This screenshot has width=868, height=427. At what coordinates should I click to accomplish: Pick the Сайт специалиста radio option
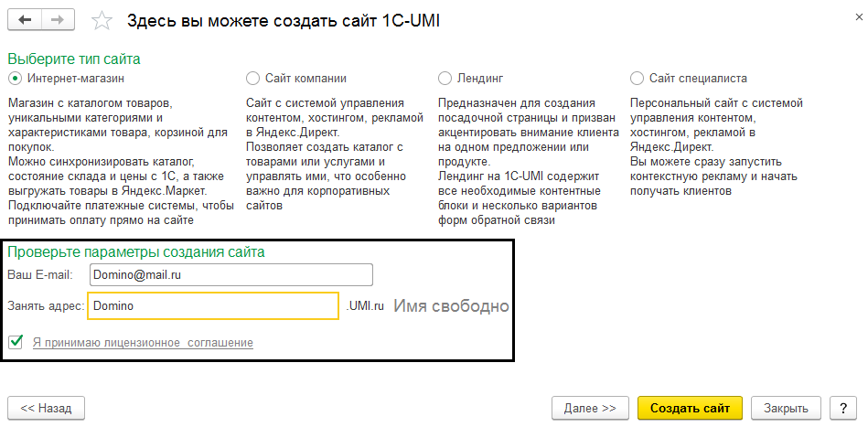click(x=638, y=79)
